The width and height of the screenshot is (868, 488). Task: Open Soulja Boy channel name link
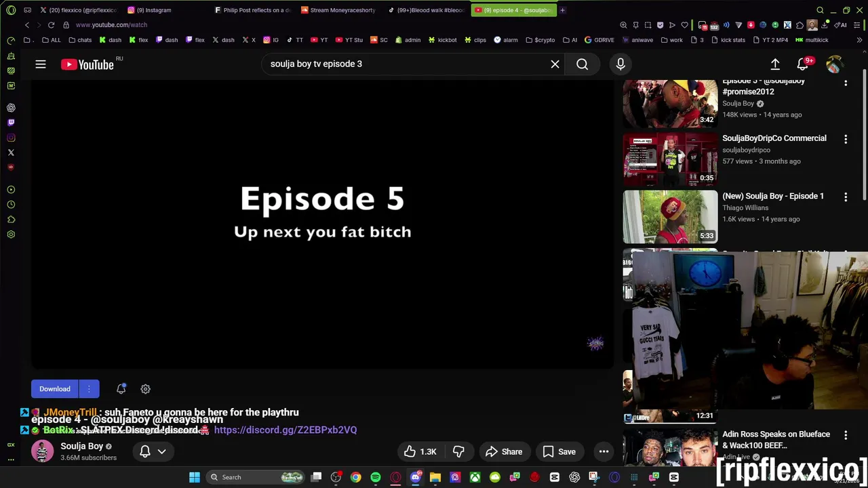click(81, 446)
